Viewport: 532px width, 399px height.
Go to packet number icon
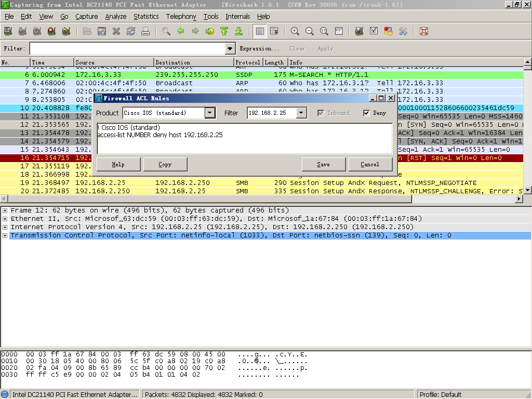click(210, 31)
